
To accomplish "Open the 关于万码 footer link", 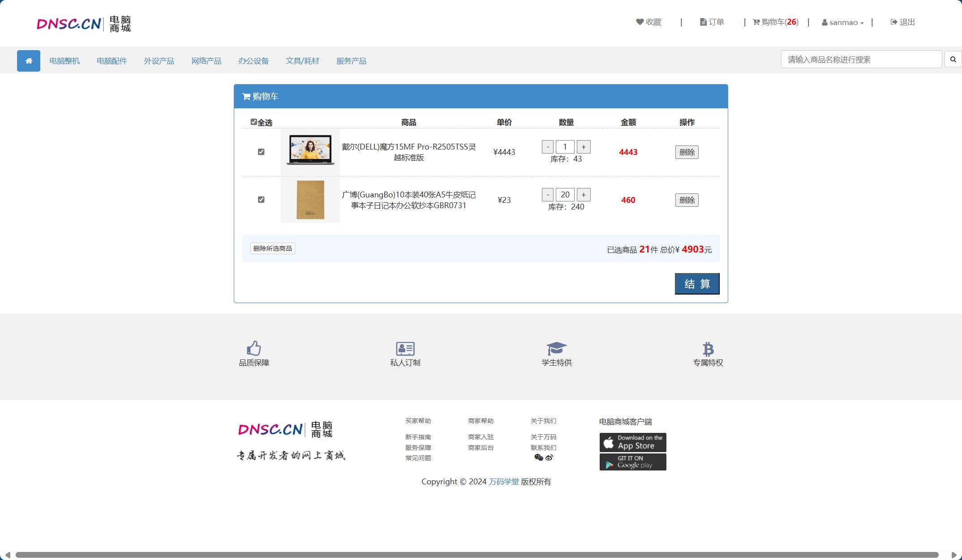I will point(544,437).
